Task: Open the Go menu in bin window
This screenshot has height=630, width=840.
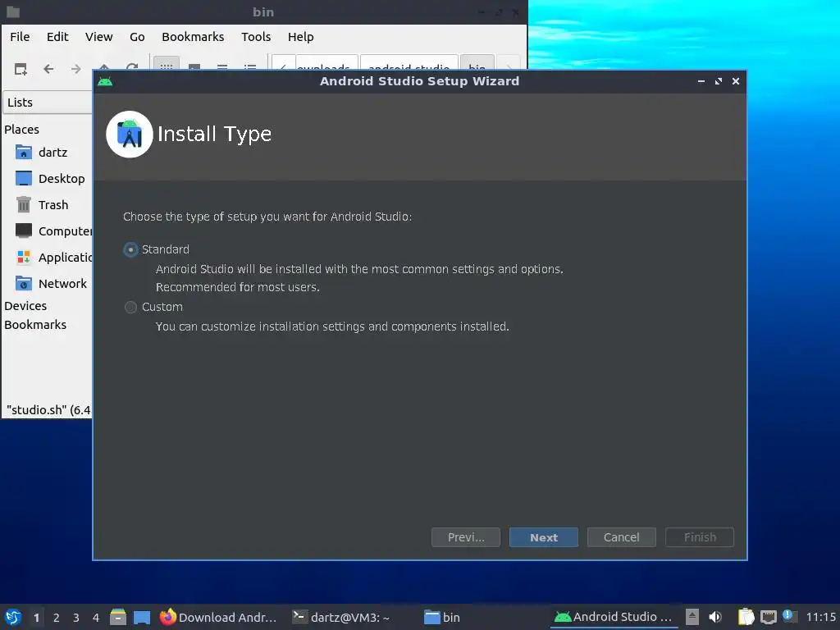Action: 137,37
